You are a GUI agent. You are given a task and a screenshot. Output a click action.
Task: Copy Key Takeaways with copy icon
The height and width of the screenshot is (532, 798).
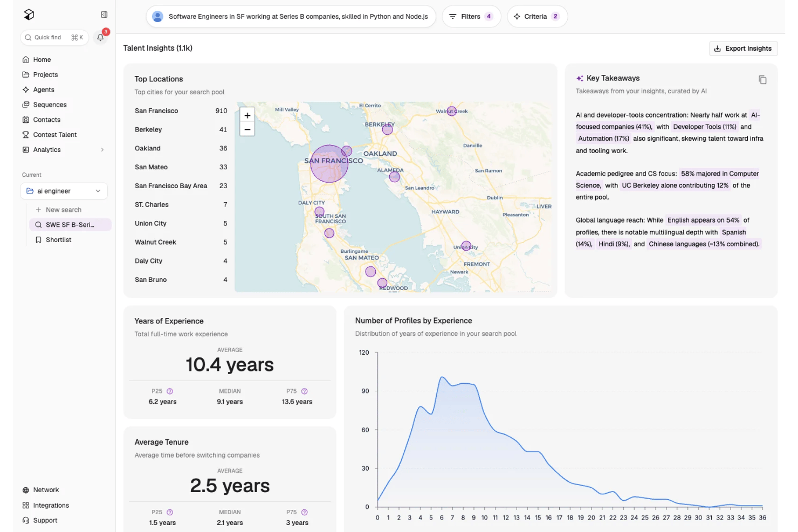[x=762, y=80]
